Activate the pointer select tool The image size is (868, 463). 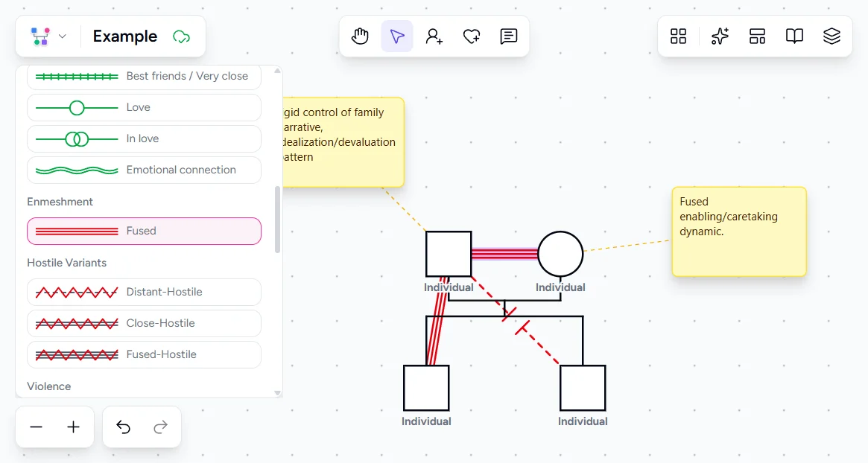pos(397,36)
